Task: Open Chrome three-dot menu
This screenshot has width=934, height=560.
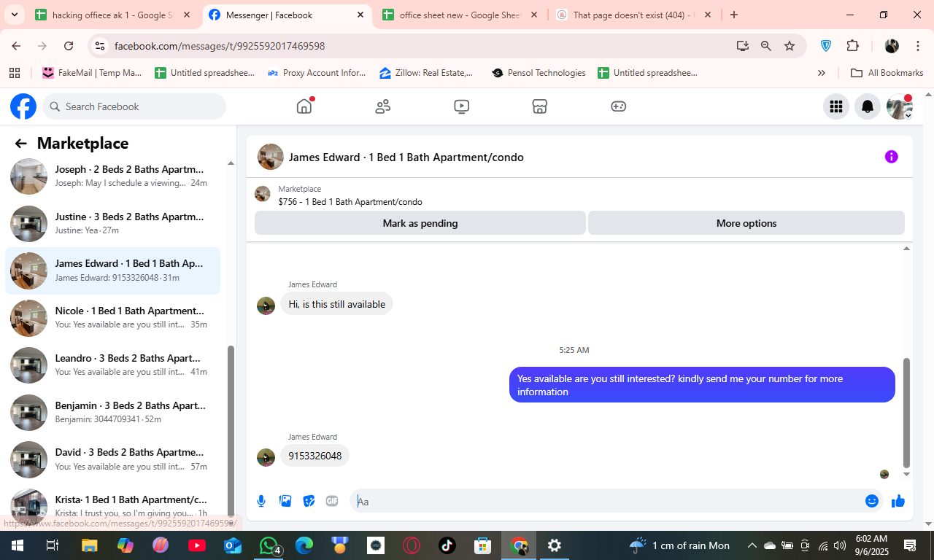Action: pyautogui.click(x=917, y=46)
